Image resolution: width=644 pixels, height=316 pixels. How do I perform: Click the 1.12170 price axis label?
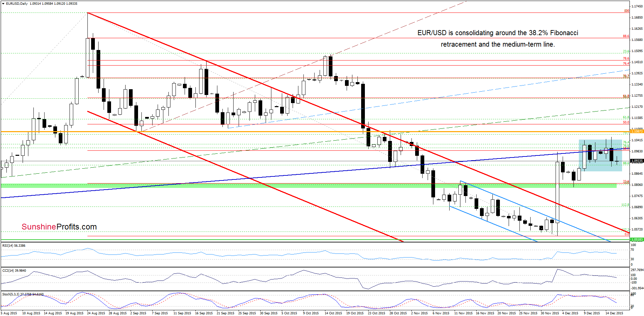click(x=637, y=107)
